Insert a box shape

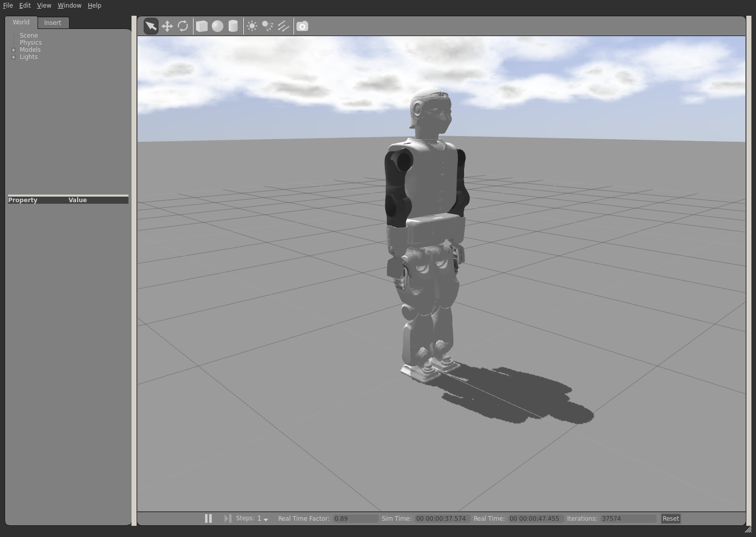(202, 26)
